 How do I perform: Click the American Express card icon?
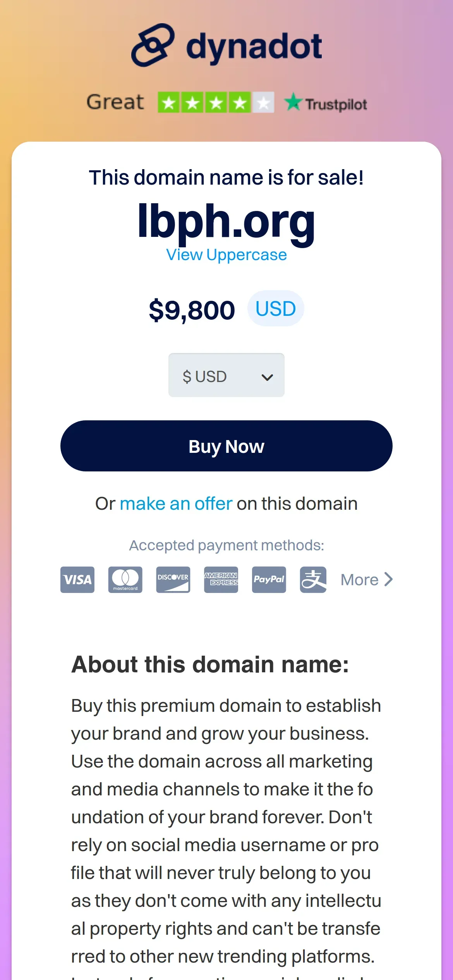click(x=221, y=579)
